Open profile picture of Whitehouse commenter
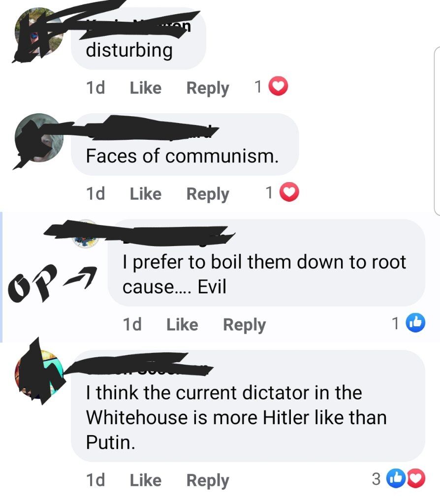The width and height of the screenshot is (440, 504). [x=39, y=375]
